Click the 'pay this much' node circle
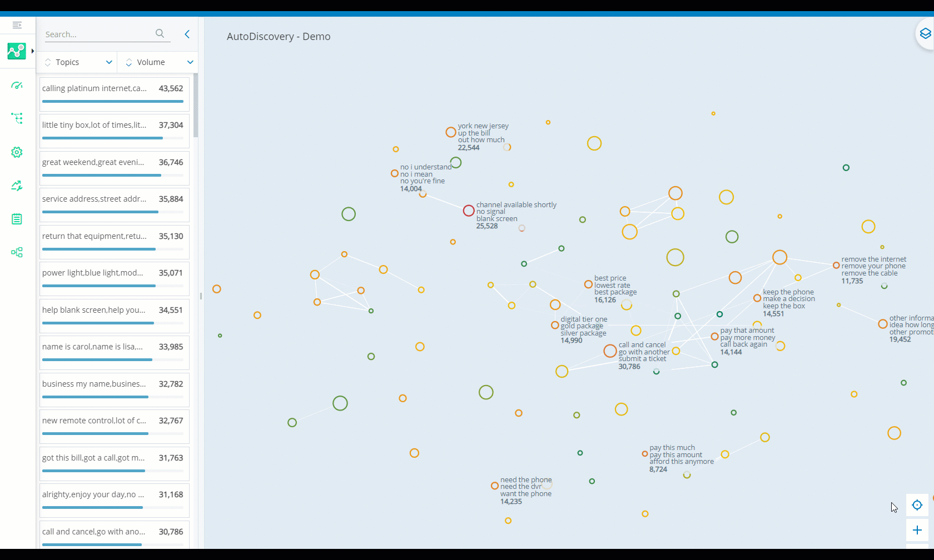This screenshot has height=560, width=934. [645, 454]
